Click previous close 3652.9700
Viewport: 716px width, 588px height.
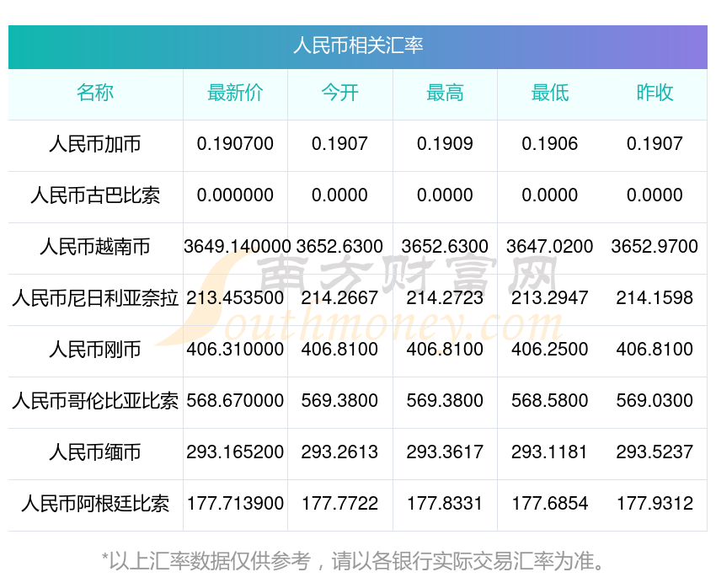[x=655, y=247]
